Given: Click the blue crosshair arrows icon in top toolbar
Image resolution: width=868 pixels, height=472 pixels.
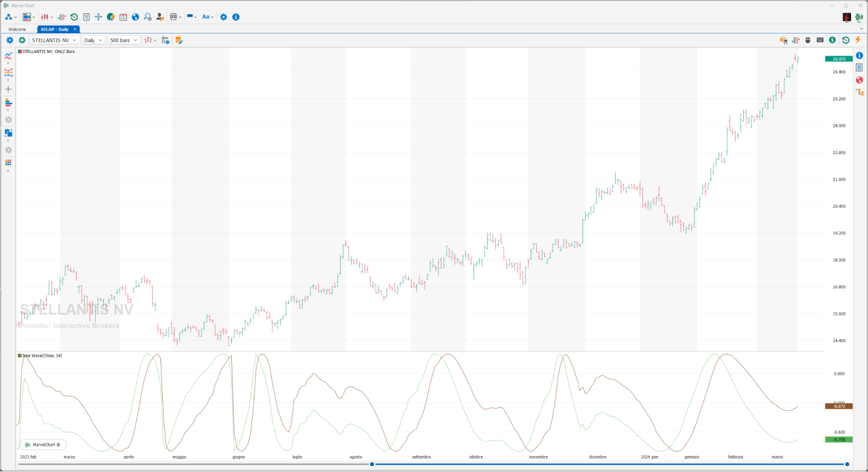Looking at the screenshot, I should [x=99, y=17].
